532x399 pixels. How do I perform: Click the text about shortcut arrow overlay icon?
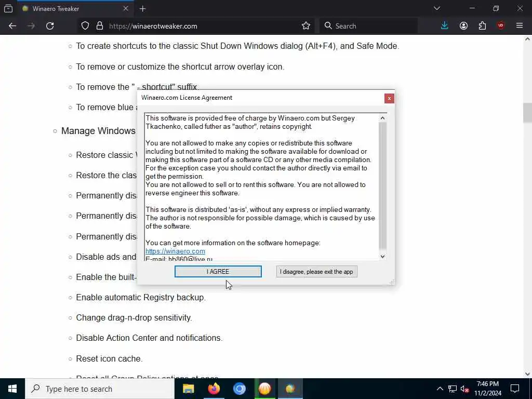(180, 66)
